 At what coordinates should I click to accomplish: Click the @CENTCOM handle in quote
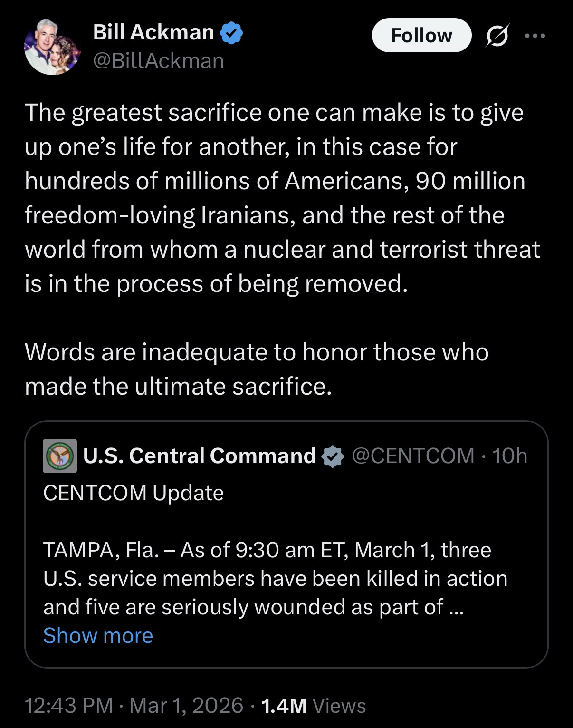coord(413,456)
